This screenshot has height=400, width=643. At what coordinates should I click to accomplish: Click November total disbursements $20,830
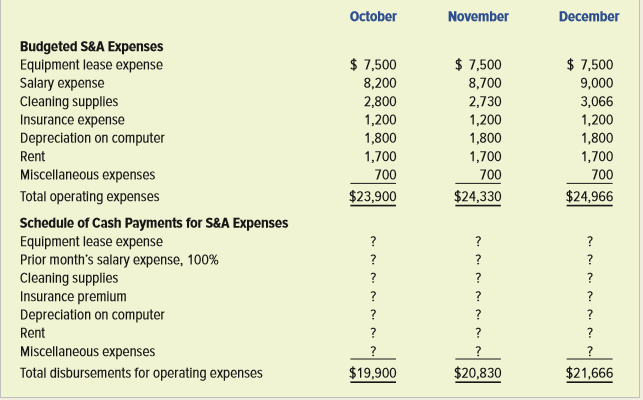(478, 373)
